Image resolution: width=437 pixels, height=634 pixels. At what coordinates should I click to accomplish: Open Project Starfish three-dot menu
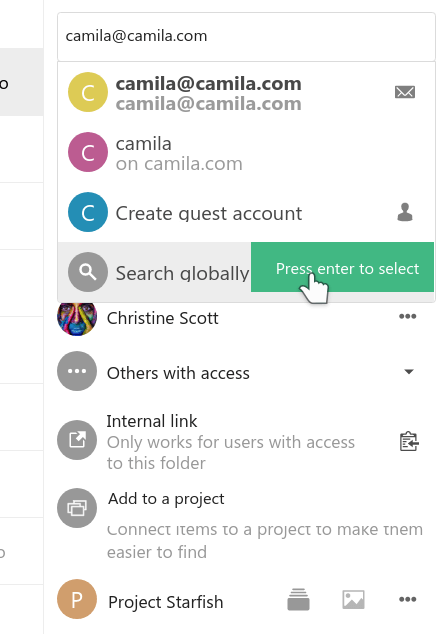click(x=407, y=599)
